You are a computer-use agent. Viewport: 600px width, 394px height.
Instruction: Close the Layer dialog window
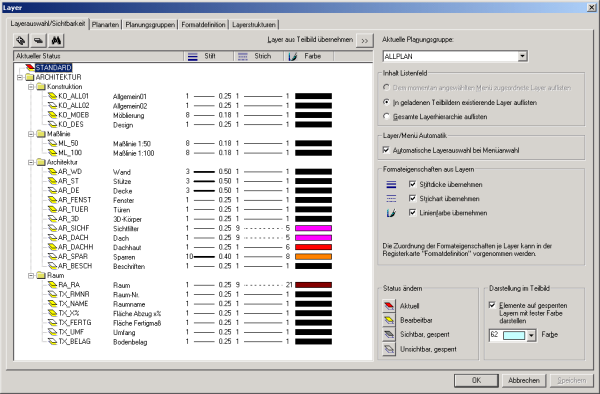(591, 7)
